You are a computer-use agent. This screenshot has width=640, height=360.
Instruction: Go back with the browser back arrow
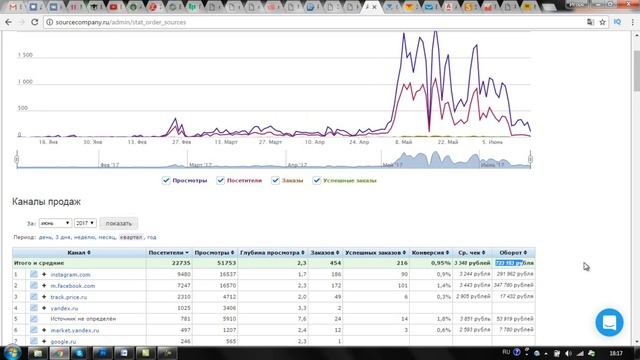point(9,22)
